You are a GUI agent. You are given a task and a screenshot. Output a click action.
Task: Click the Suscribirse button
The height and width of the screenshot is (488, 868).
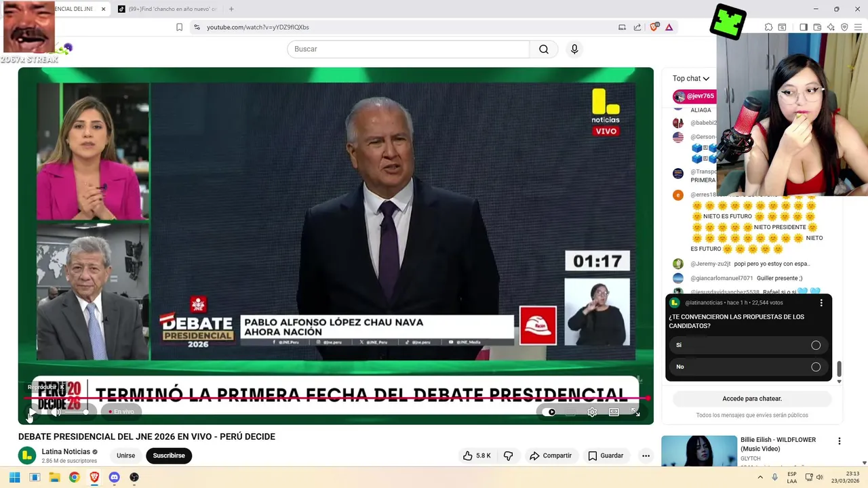point(169,455)
